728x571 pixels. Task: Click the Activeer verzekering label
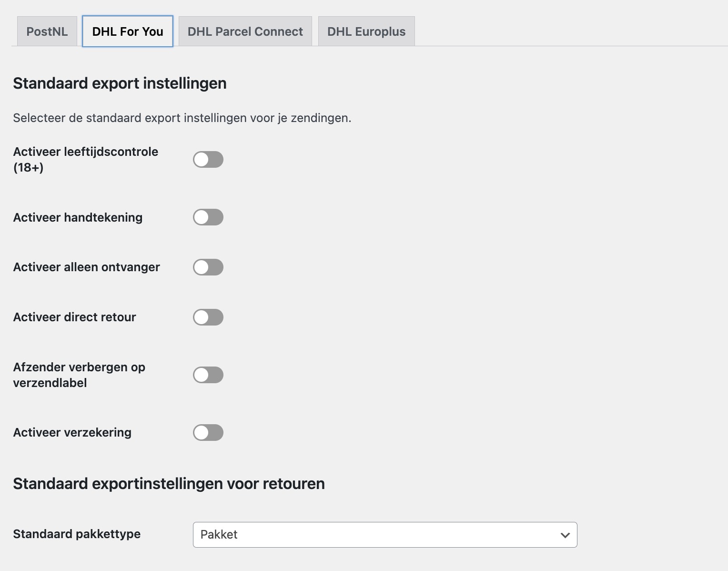[72, 433]
